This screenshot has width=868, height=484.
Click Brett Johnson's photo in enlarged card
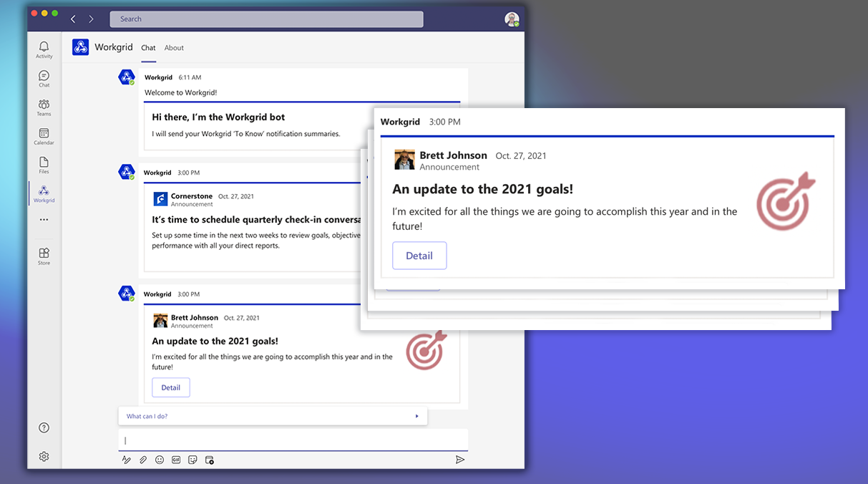point(404,160)
